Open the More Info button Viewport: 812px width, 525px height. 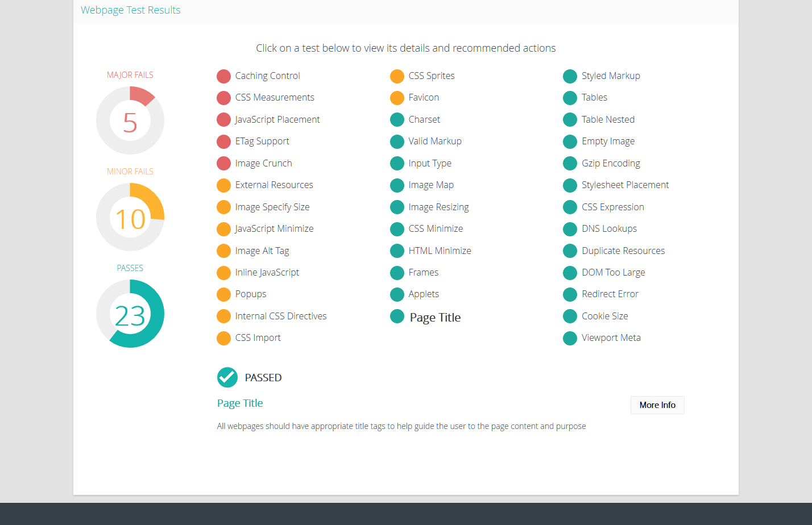(657, 405)
